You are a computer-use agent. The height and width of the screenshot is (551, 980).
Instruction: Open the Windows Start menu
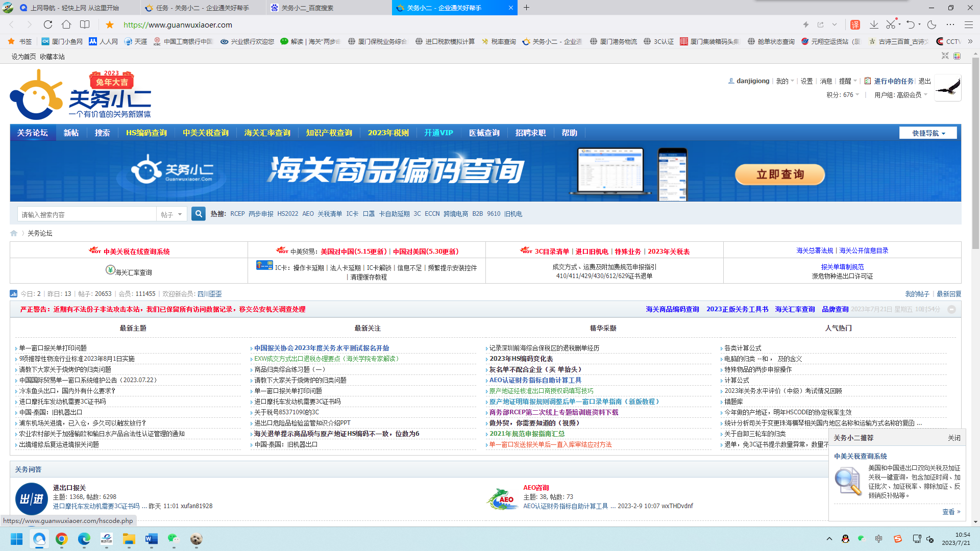coord(17,539)
